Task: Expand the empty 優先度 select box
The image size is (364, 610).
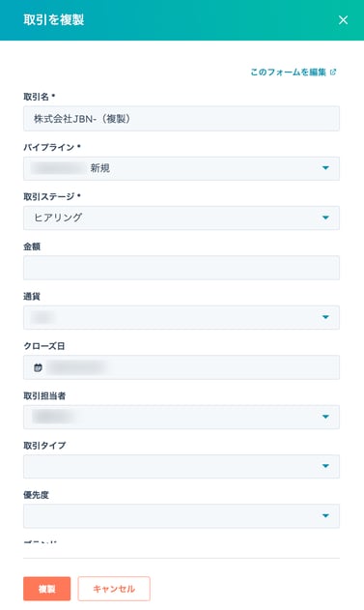Action: point(182,516)
